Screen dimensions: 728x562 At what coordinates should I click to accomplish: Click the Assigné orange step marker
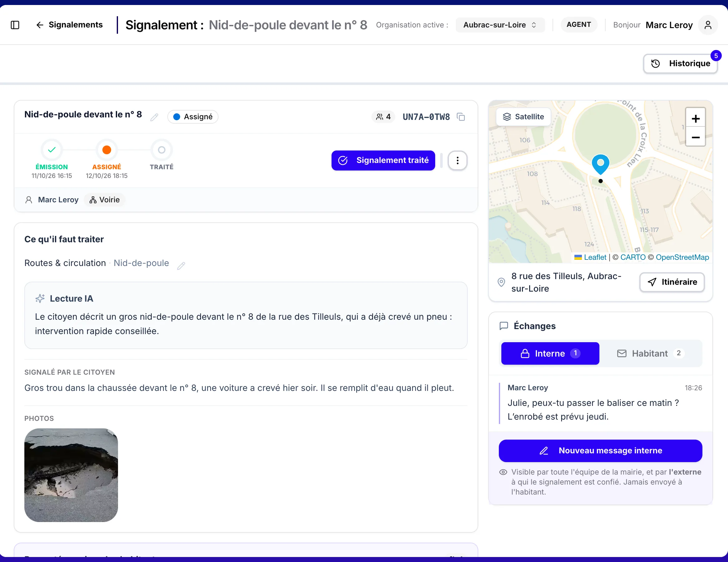tap(107, 150)
